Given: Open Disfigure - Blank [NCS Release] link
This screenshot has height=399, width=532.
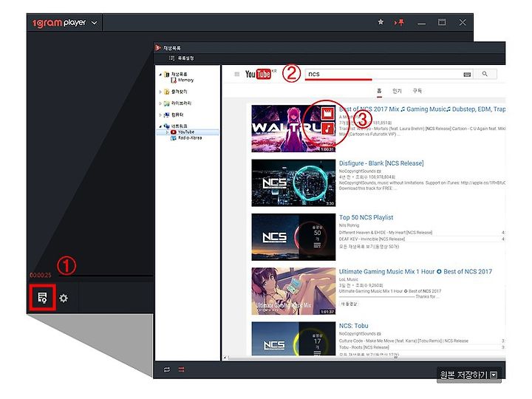Looking at the screenshot, I should click(381, 163).
